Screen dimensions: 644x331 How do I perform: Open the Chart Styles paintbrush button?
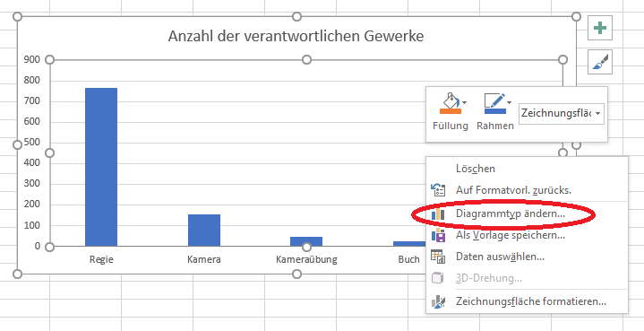(599, 62)
